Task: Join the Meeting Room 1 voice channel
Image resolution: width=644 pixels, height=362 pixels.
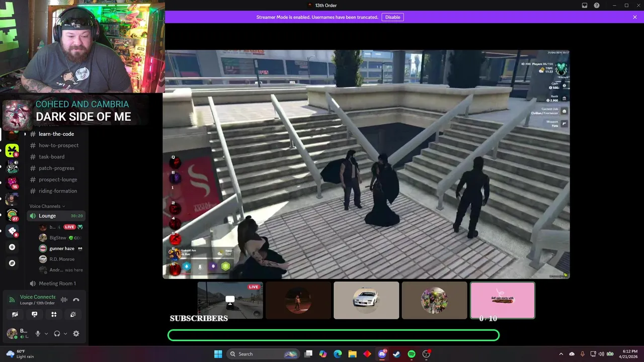Action: tap(56, 284)
